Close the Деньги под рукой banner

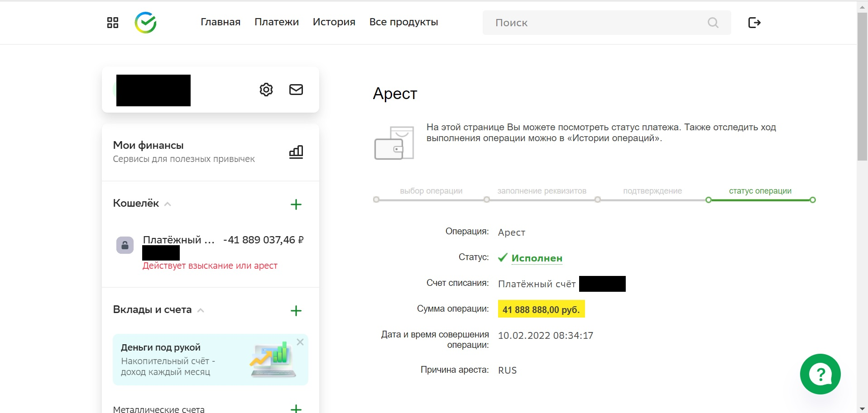pos(300,342)
